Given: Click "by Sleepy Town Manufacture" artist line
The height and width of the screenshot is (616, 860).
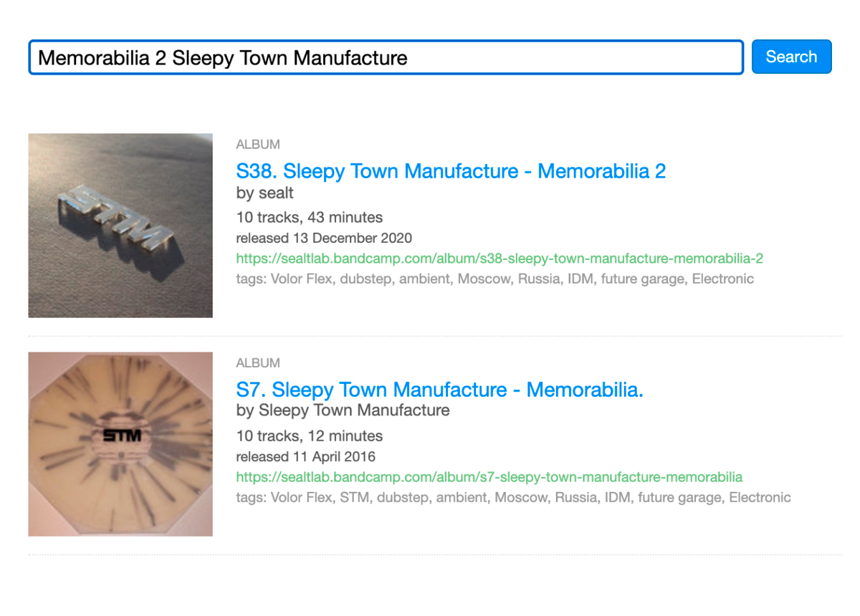Looking at the screenshot, I should [343, 410].
